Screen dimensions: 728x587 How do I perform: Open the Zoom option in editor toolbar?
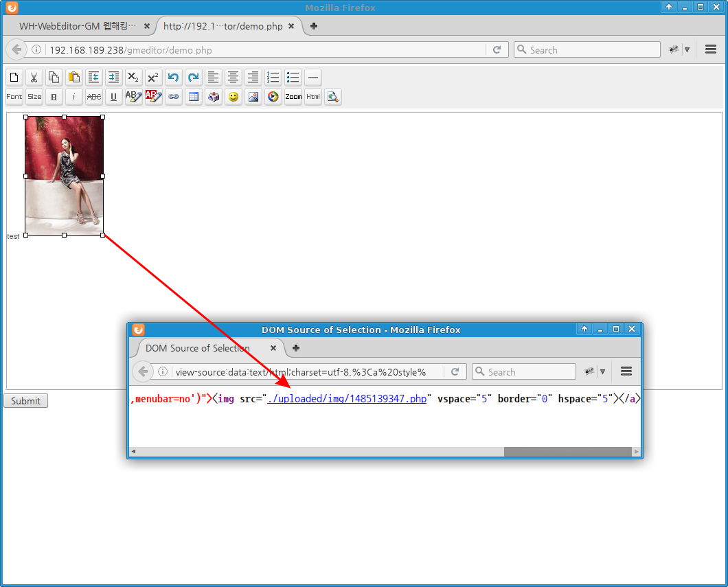(293, 97)
